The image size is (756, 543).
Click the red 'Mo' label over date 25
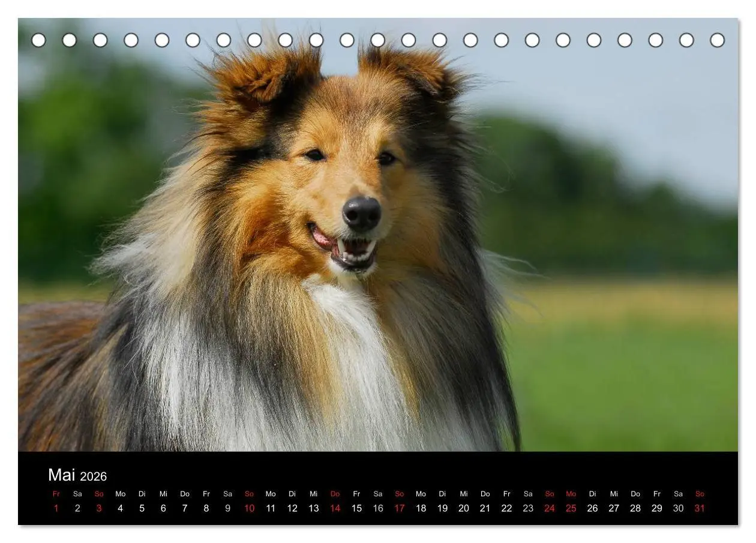571,494
